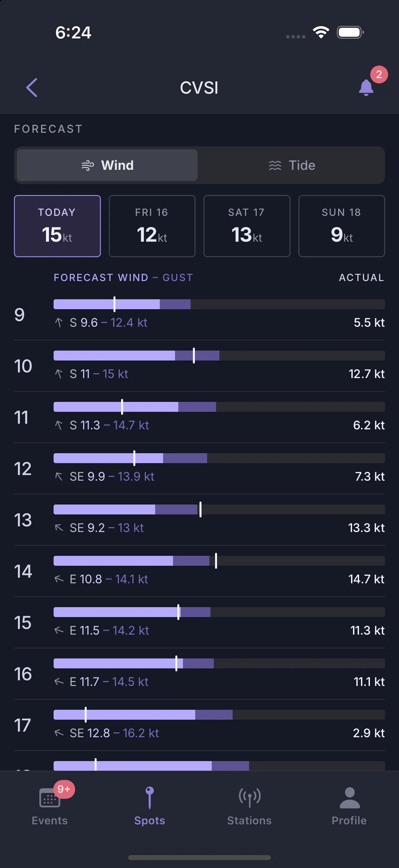This screenshot has height=868, width=399.
Task: Open Stations antenna icon
Action: (x=249, y=797)
